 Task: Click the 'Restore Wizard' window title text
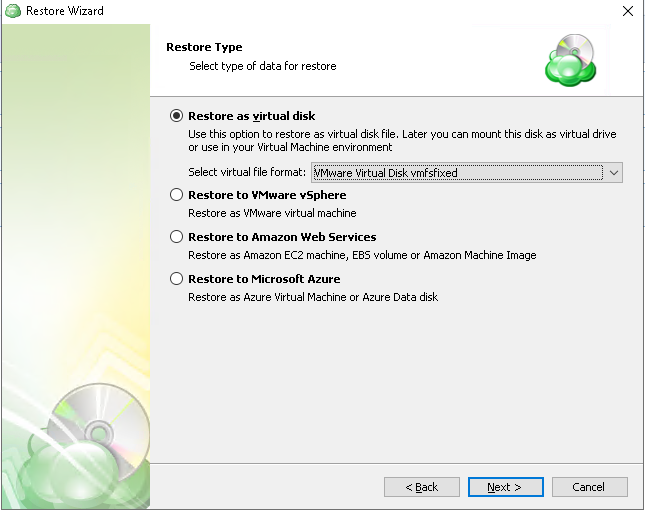tap(64, 11)
